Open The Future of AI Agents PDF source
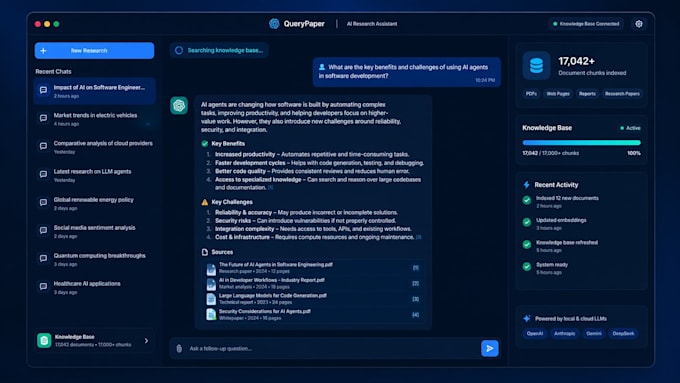This screenshot has width=680, height=383. (313, 268)
